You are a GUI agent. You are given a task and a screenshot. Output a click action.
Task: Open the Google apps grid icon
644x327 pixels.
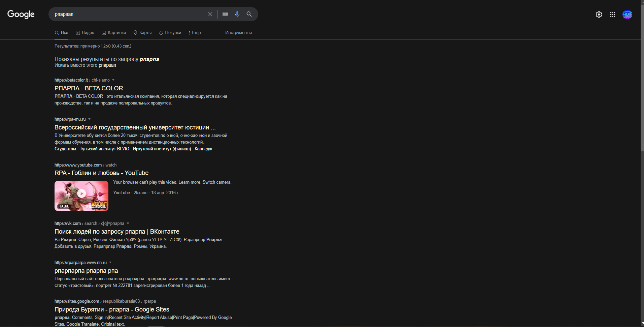pyautogui.click(x=613, y=14)
